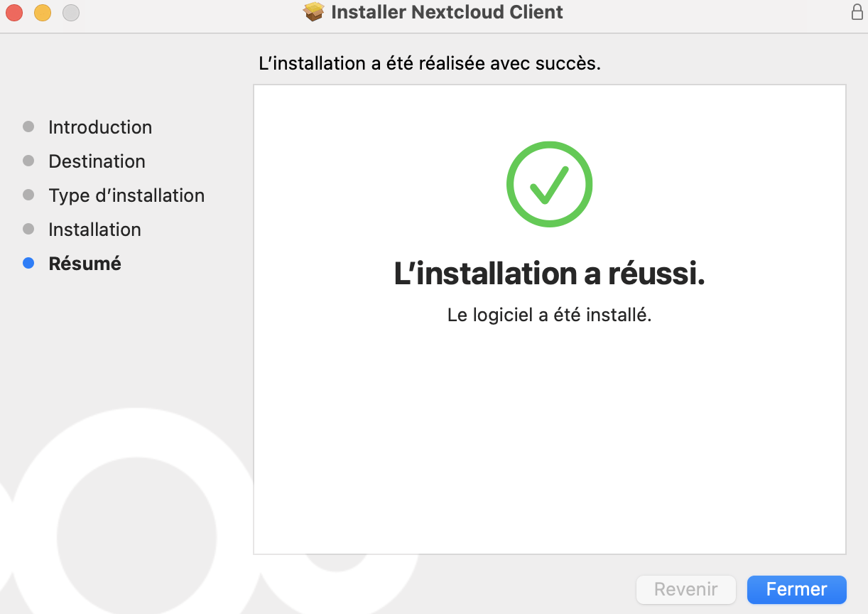Click the bullet beside Type d'installation
The image size is (868, 614).
click(x=28, y=195)
